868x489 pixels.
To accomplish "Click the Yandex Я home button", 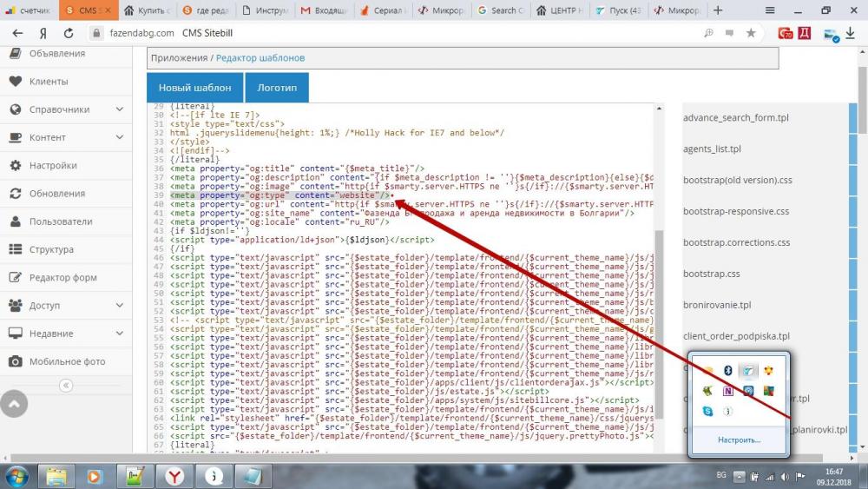I will [43, 33].
